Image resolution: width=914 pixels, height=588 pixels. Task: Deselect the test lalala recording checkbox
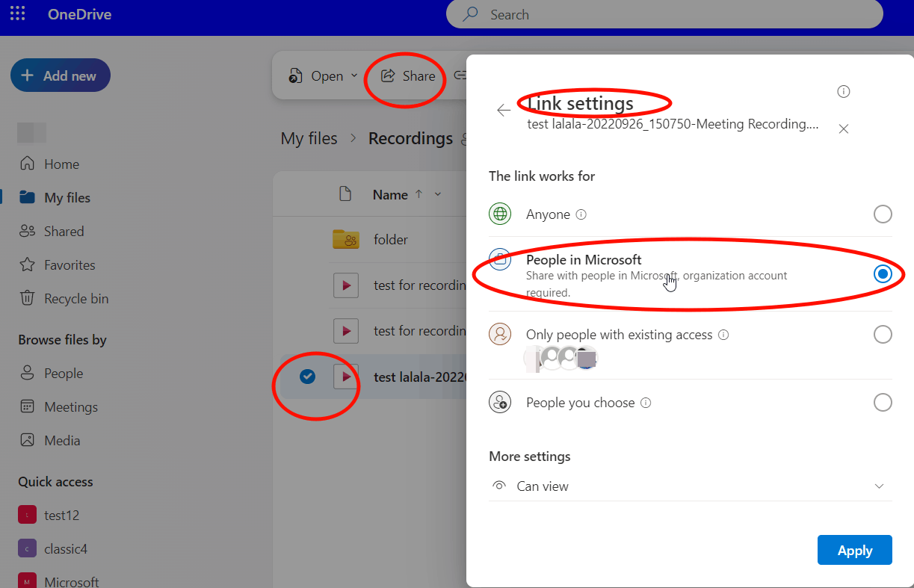307,377
